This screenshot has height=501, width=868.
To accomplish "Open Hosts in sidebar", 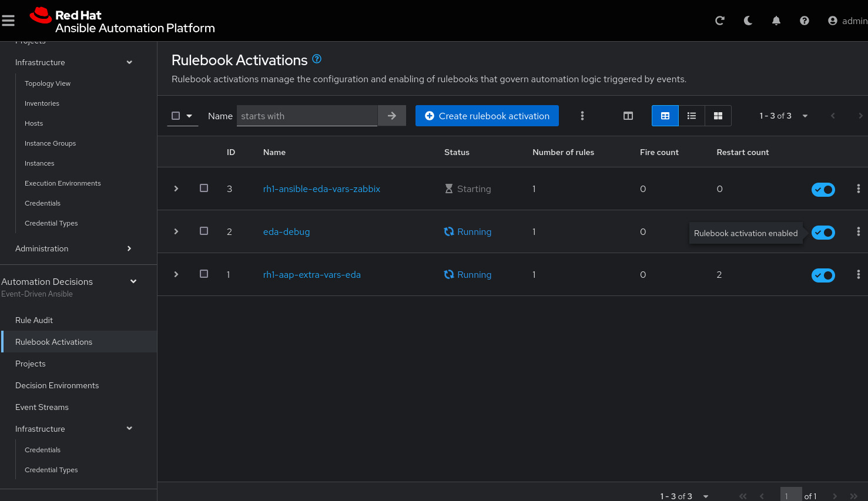I will (33, 123).
